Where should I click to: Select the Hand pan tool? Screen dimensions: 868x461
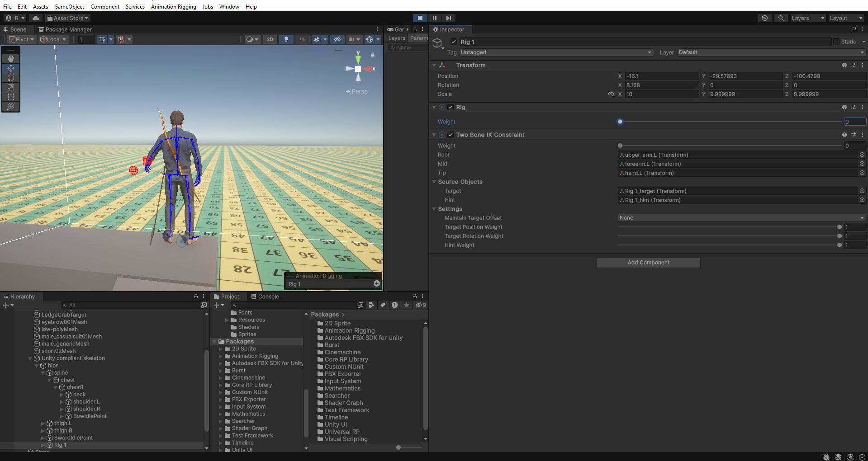(x=11, y=58)
